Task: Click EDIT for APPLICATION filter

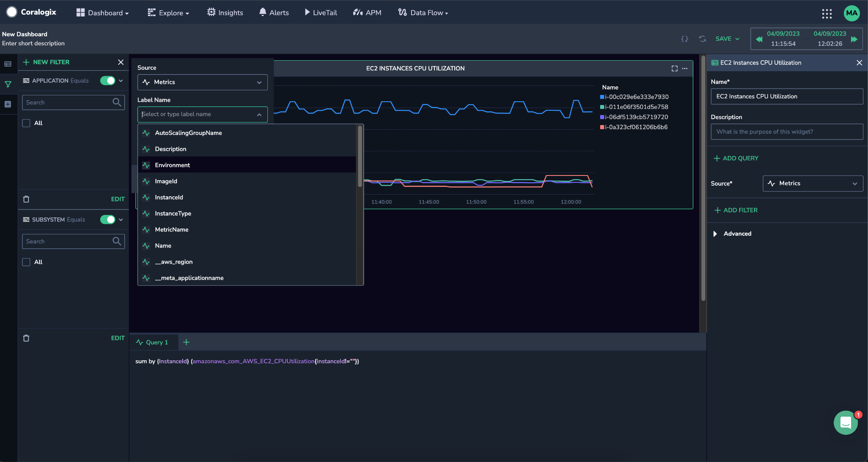Action: point(118,199)
